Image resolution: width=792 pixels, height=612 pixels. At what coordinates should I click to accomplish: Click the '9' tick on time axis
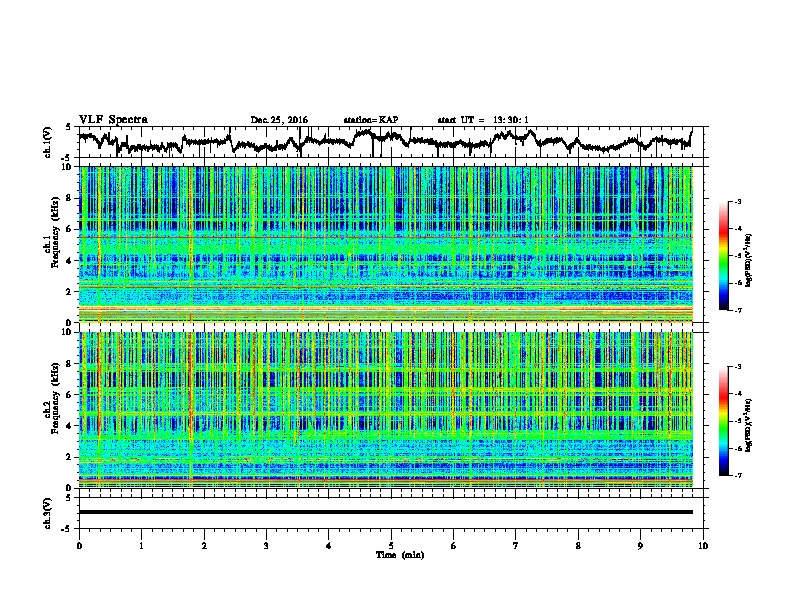pyautogui.click(x=640, y=546)
